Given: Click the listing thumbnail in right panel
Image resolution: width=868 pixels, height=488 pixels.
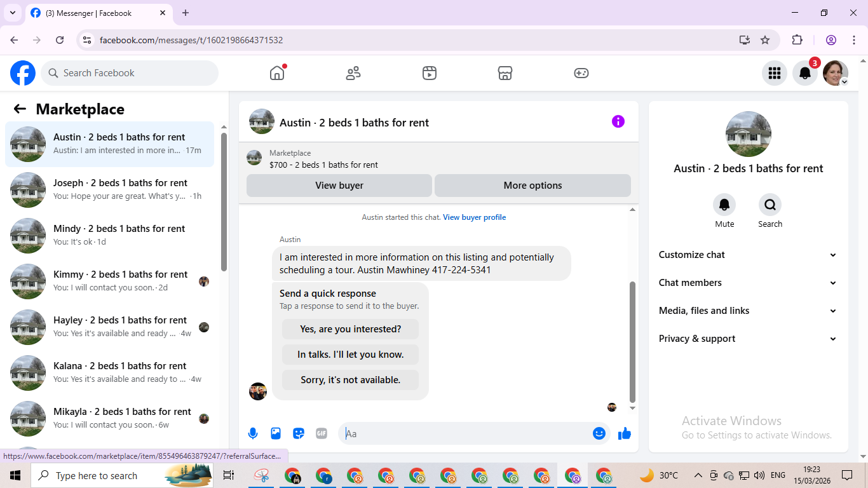Looking at the screenshot, I should coord(749,134).
